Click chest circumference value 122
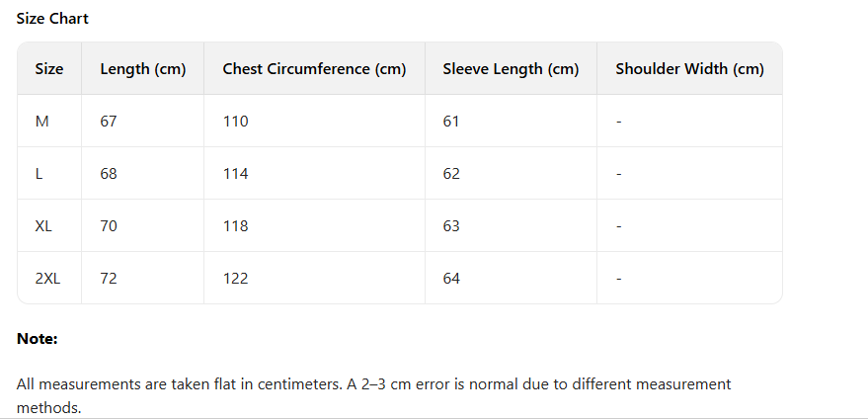Screen dimensions: 868x420 click(235, 279)
